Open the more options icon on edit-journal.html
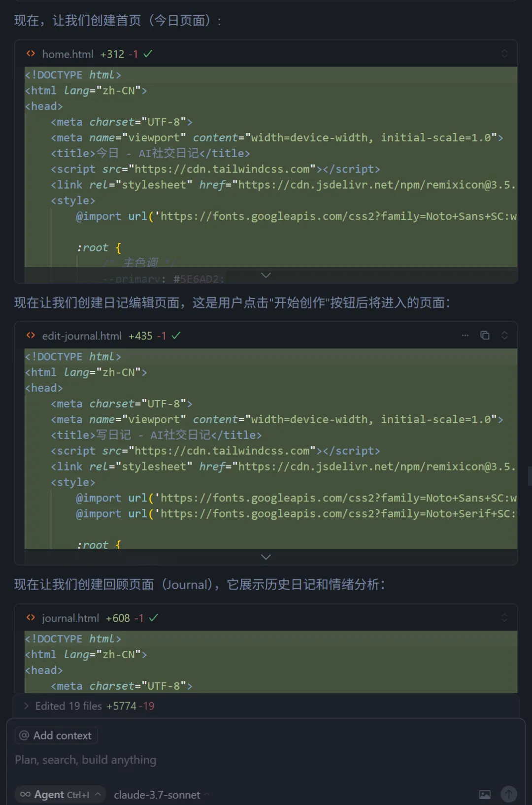 (x=465, y=335)
